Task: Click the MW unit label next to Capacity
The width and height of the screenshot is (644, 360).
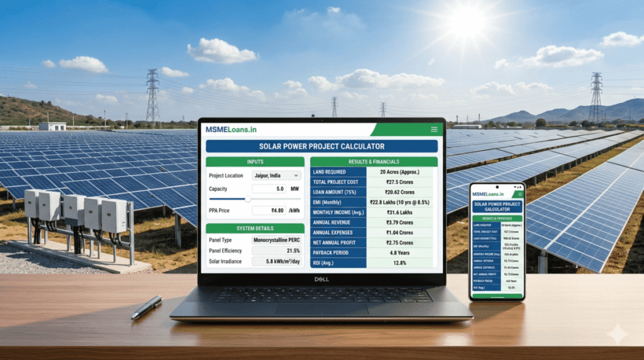Action: point(294,189)
